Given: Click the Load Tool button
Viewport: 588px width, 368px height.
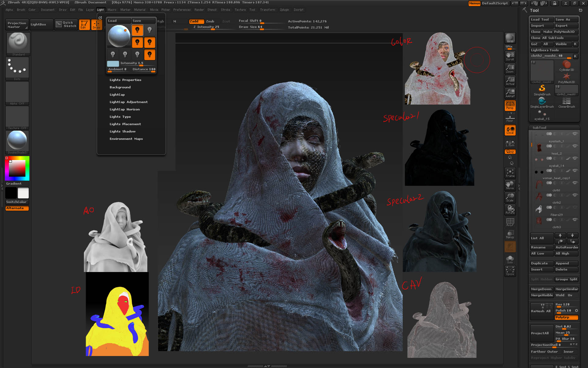Looking at the screenshot, I should click(542, 20).
